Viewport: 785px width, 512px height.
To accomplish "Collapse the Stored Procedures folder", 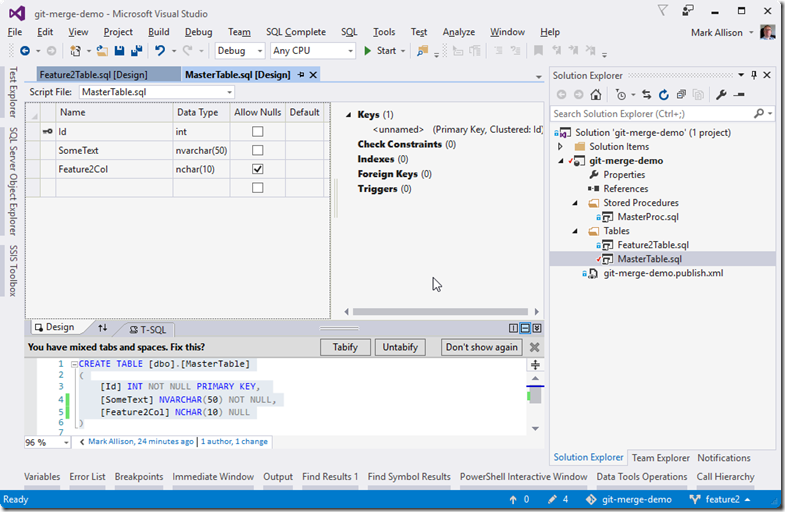I will tap(575, 203).
